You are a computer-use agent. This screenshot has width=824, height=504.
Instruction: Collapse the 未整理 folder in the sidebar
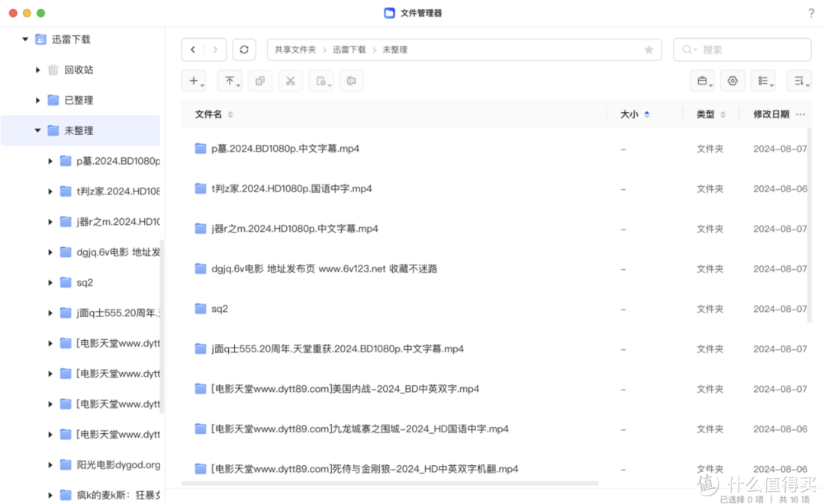click(37, 130)
